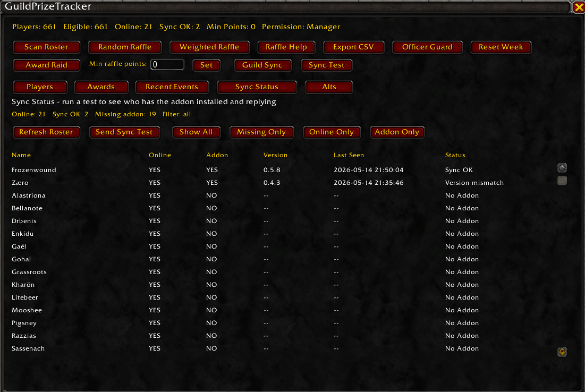Start a Weighted Raffle

click(x=209, y=47)
